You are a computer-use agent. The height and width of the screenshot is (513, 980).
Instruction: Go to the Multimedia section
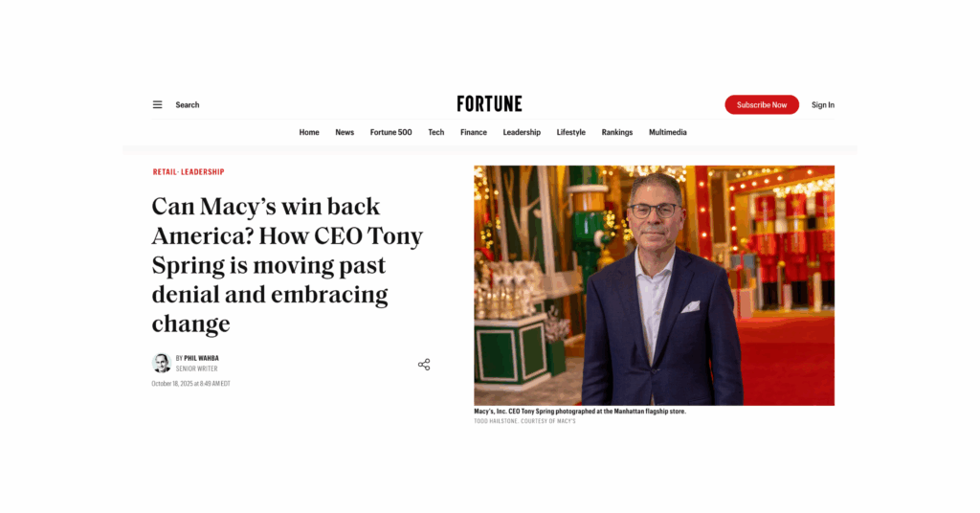coord(668,133)
